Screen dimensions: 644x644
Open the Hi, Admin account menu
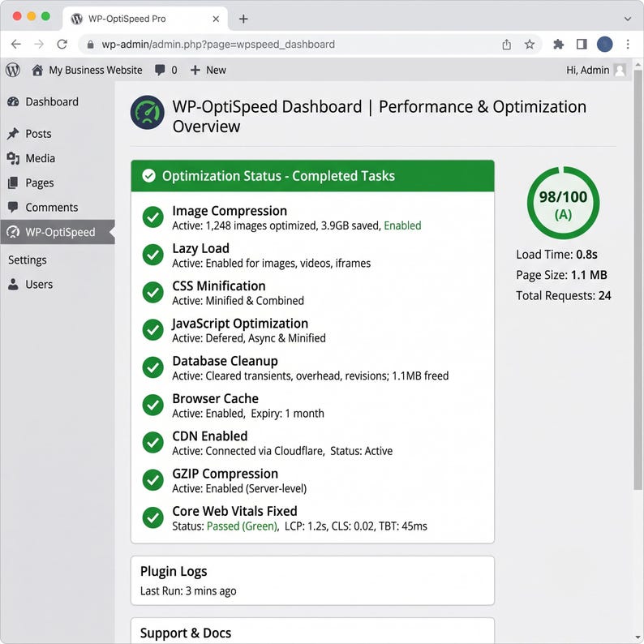pos(587,71)
